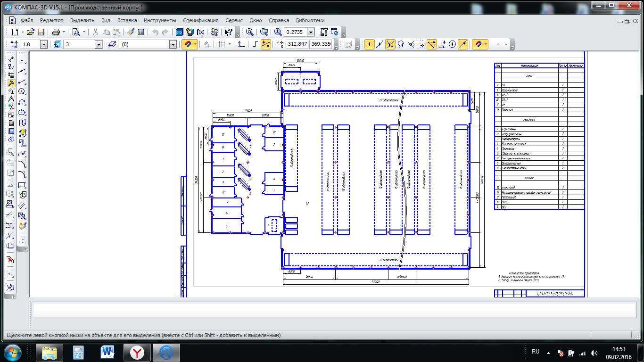Undo the last action arrow

coord(155,32)
